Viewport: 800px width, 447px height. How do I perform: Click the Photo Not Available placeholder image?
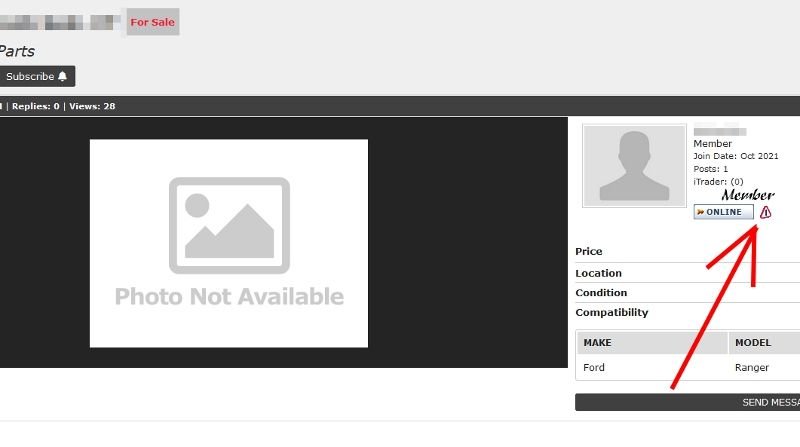point(229,243)
